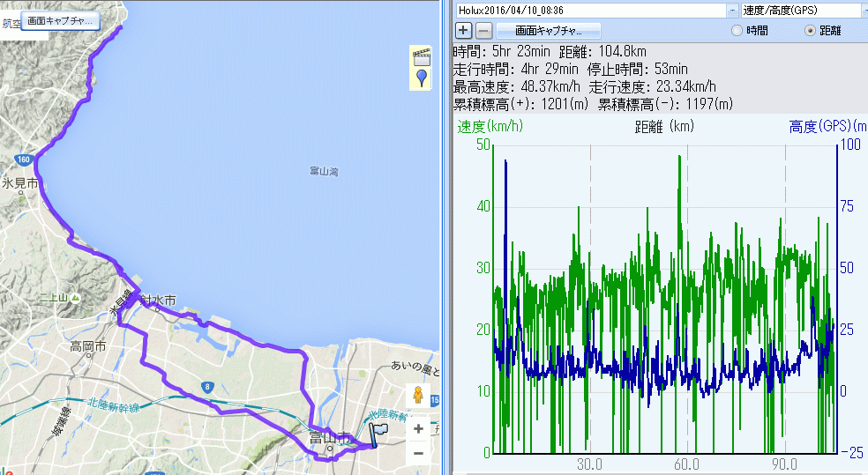Zoom out the map with minus
The width and height of the screenshot is (868, 475).
[418, 453]
